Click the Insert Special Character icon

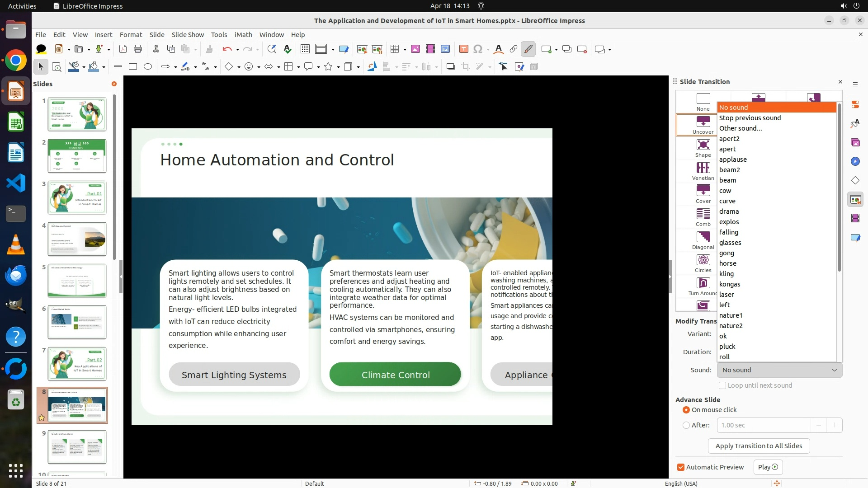pos(478,49)
